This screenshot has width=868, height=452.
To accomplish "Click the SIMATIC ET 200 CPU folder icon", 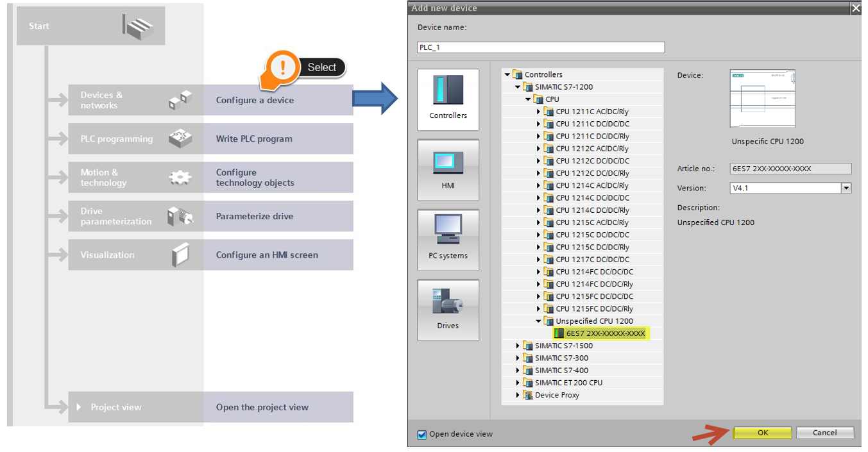I will [x=528, y=383].
